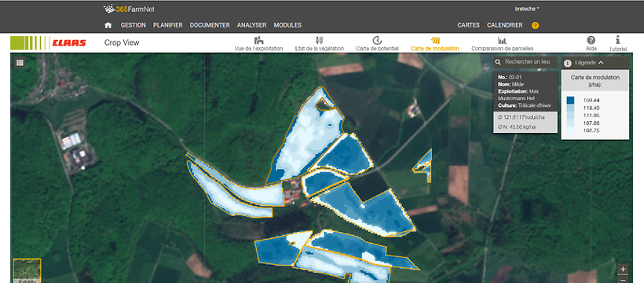Open Vue de l'exploitation view
Screen dimensions: 644x283
click(x=258, y=43)
